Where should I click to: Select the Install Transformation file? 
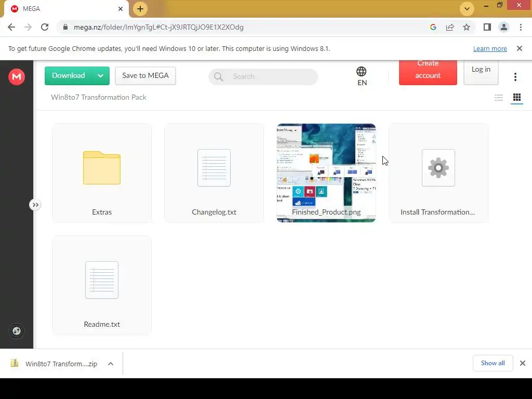click(438, 173)
